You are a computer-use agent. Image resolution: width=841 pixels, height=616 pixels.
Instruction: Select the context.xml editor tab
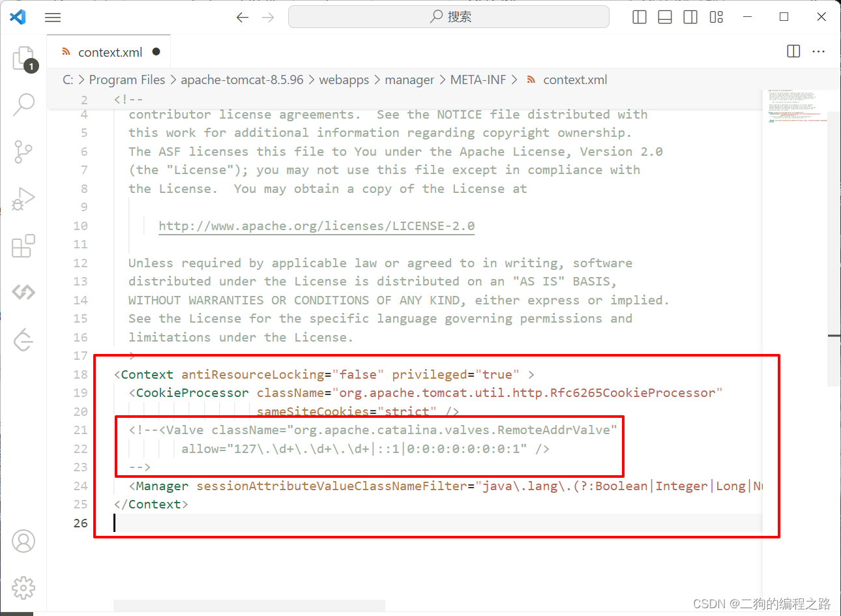click(x=108, y=52)
